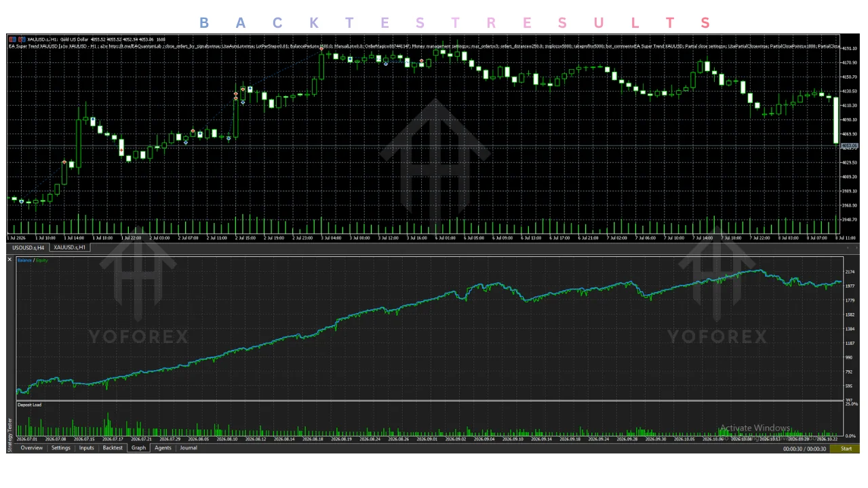Click the 25.0% deposit load axis value
The image size is (868, 488).
click(851, 405)
